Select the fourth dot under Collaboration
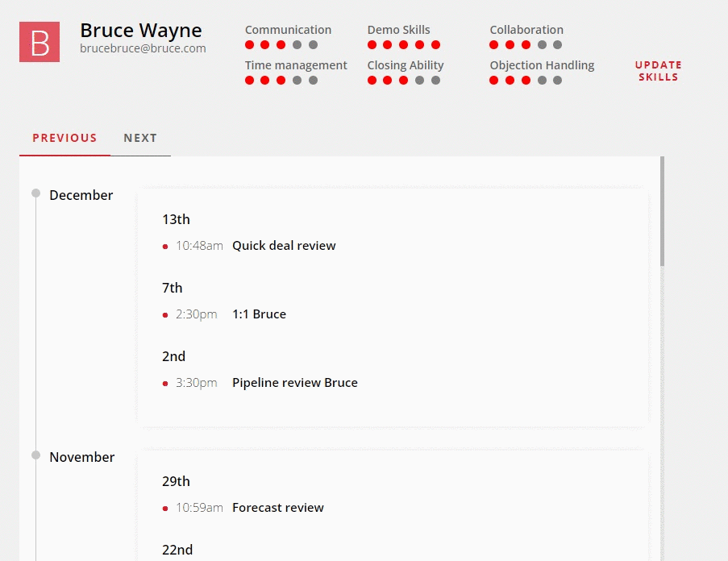 click(542, 44)
